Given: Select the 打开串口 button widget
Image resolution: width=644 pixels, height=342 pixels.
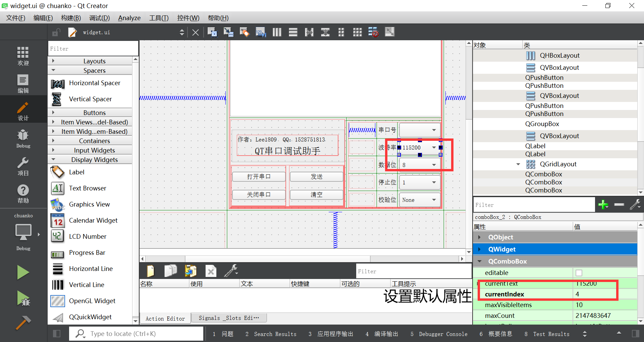Looking at the screenshot, I should click(258, 176).
